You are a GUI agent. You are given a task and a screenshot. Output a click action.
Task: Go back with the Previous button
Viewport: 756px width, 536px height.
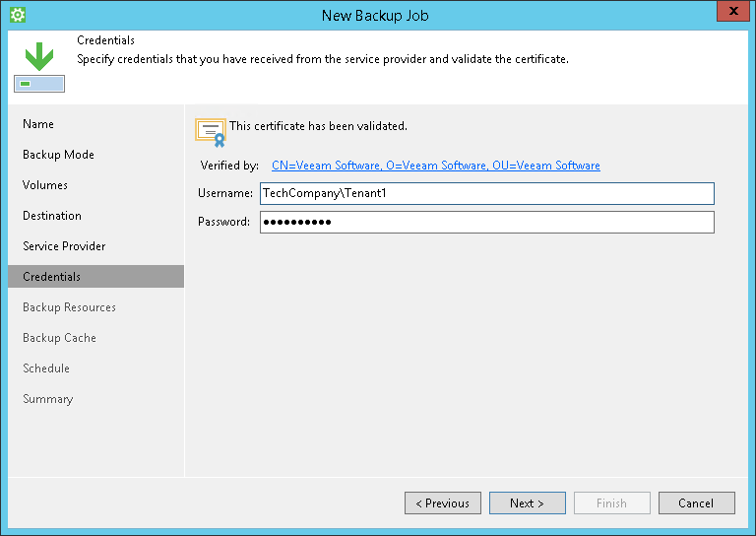(x=442, y=503)
